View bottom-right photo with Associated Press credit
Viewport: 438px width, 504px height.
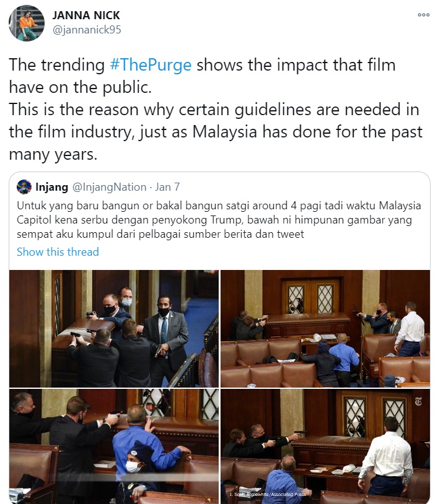325,446
